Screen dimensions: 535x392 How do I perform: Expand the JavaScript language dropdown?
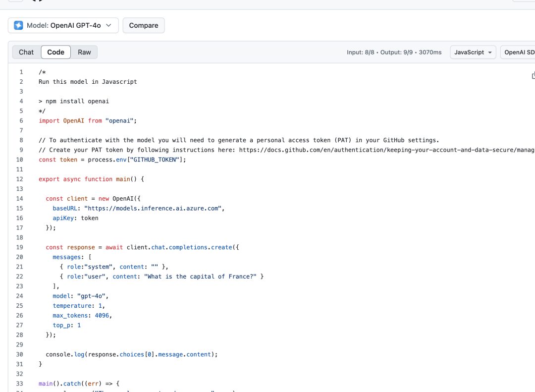473,52
